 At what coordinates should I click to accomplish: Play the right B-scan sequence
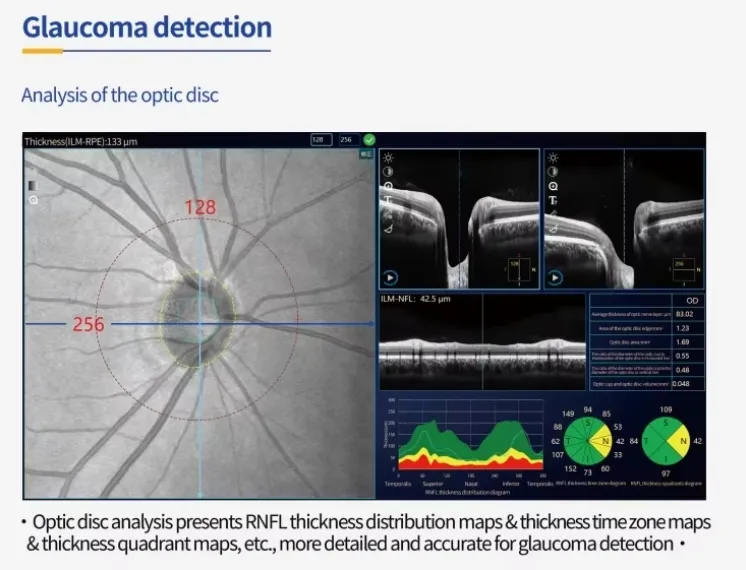point(555,277)
